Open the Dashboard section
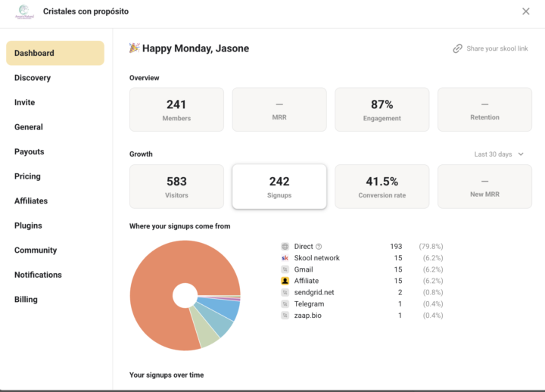The width and height of the screenshot is (545, 392). coord(55,53)
